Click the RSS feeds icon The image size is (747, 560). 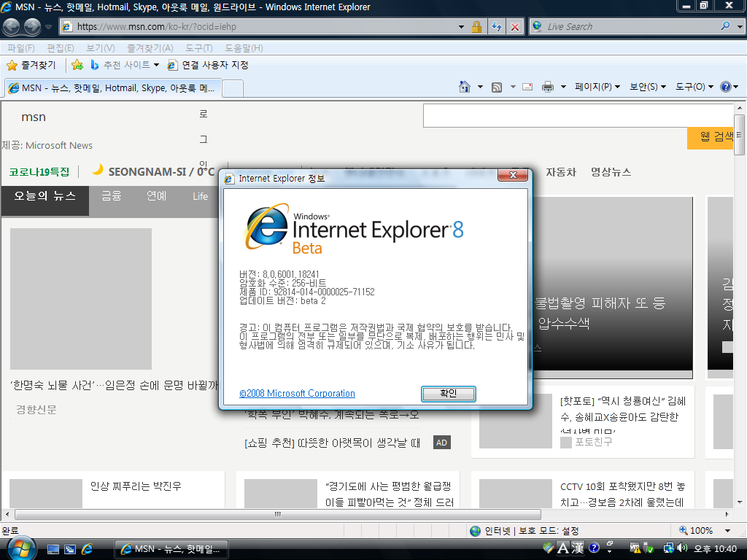point(497,87)
